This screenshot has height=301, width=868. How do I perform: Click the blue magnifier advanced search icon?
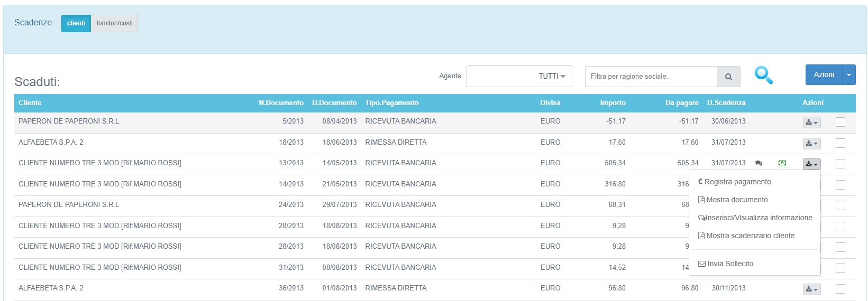pos(763,76)
